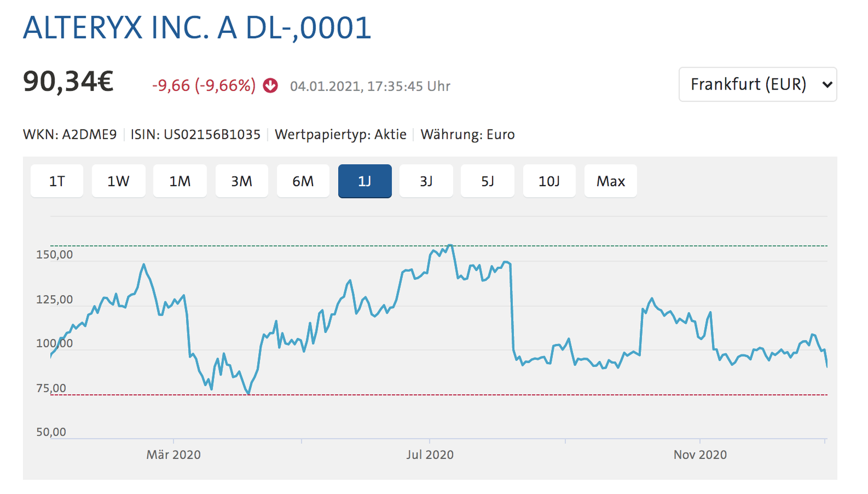Click the red dashed yearly low line
Screen dimensions: 868x494
pos(439,394)
